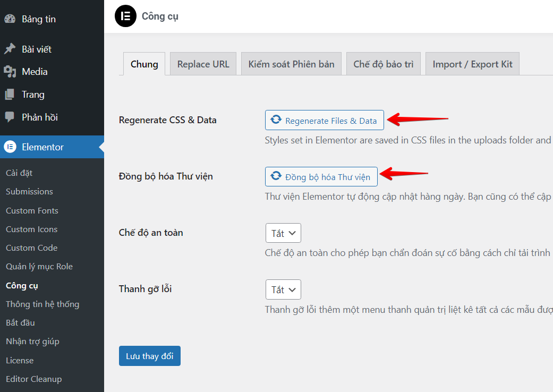Click description starting Thư viện Elementor tự động

[409, 197]
